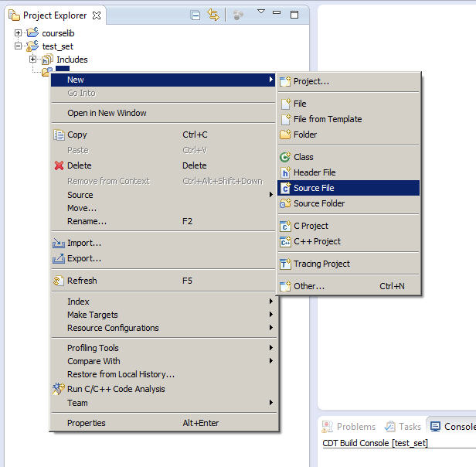Click the Import icon in context menu
This screenshot has width=476, height=467.
[x=59, y=243]
